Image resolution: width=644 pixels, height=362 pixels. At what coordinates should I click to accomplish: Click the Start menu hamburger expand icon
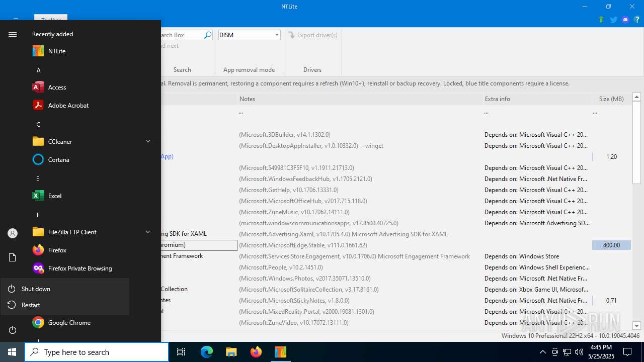[13, 34]
